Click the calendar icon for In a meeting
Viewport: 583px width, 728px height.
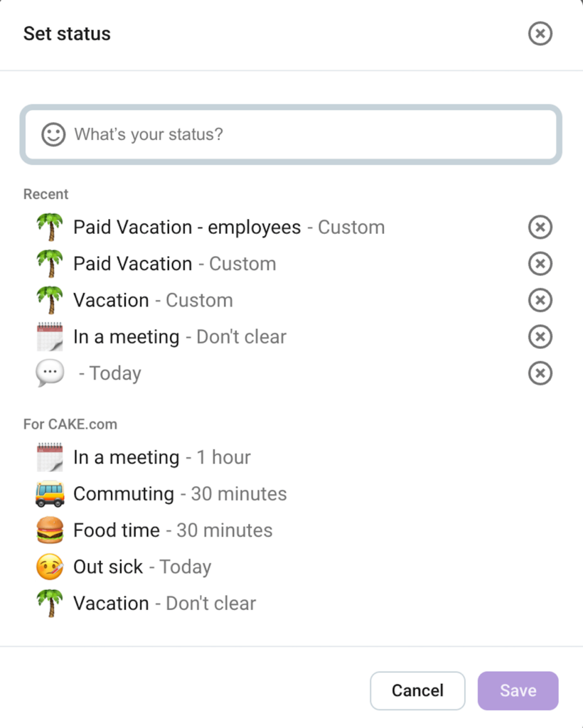click(x=48, y=457)
